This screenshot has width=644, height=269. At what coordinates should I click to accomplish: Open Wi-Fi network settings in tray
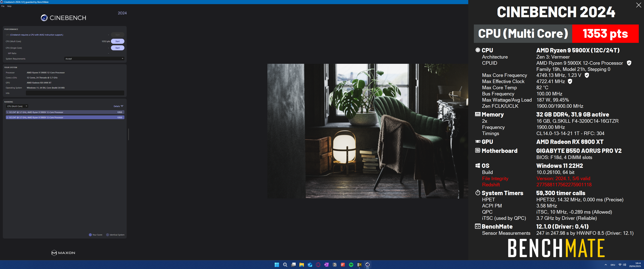coord(620,265)
